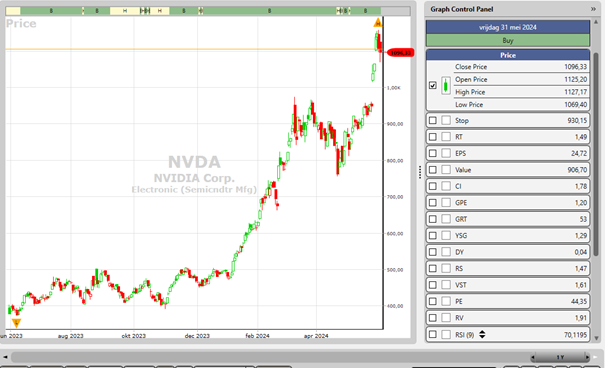Click the orange triangle marker at chart bottom-left
605x368 pixels.
pyautogui.click(x=16, y=322)
